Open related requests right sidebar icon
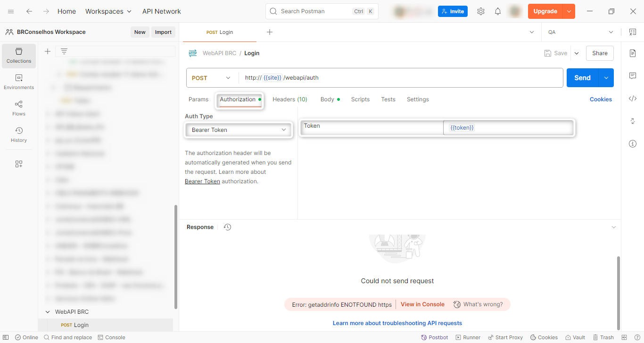 click(x=633, y=121)
